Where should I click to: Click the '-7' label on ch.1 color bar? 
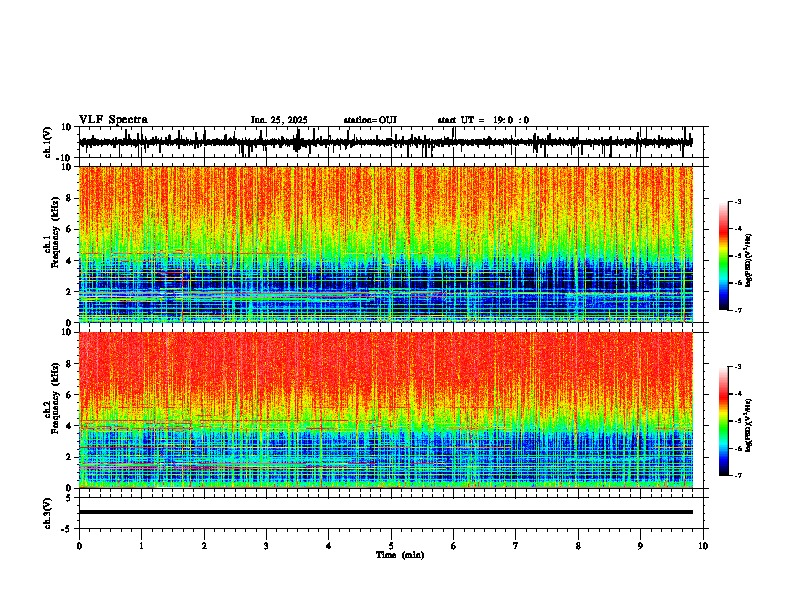click(x=737, y=310)
